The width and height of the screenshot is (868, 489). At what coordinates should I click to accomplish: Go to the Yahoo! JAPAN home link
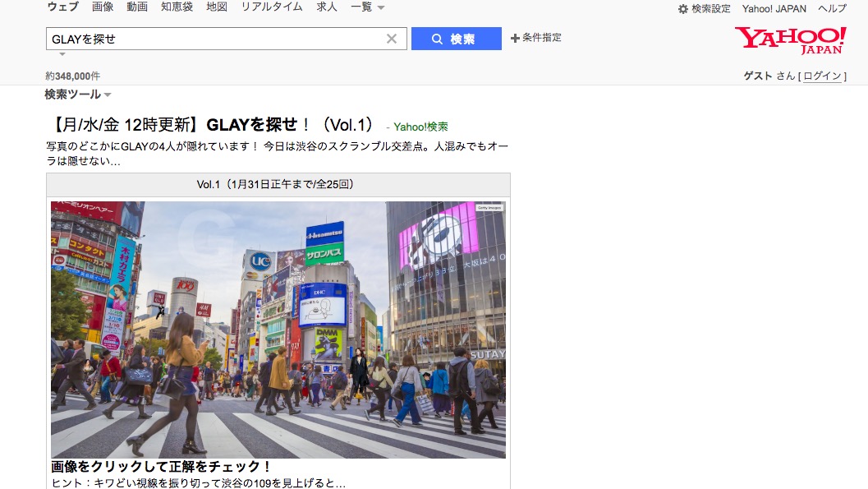tap(774, 9)
